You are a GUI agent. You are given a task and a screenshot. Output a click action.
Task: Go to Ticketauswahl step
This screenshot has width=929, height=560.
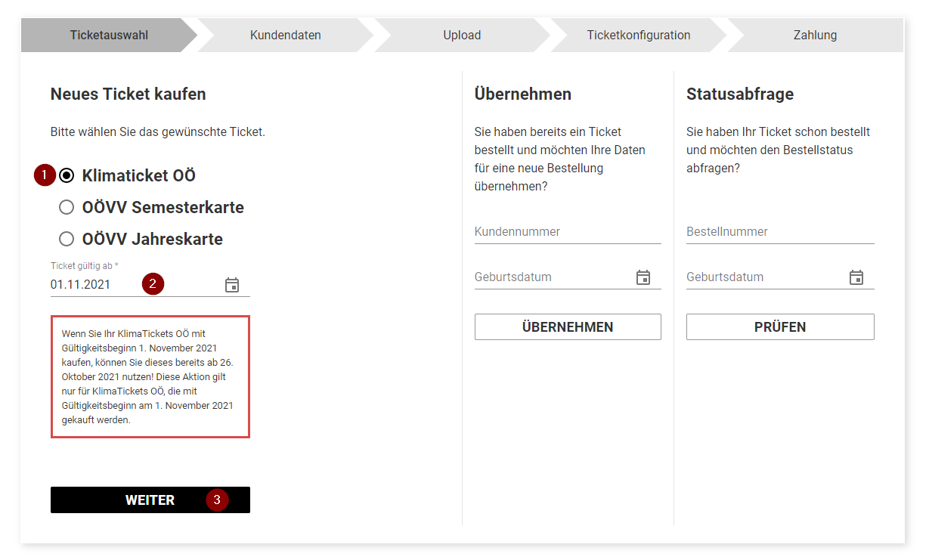[x=109, y=35]
